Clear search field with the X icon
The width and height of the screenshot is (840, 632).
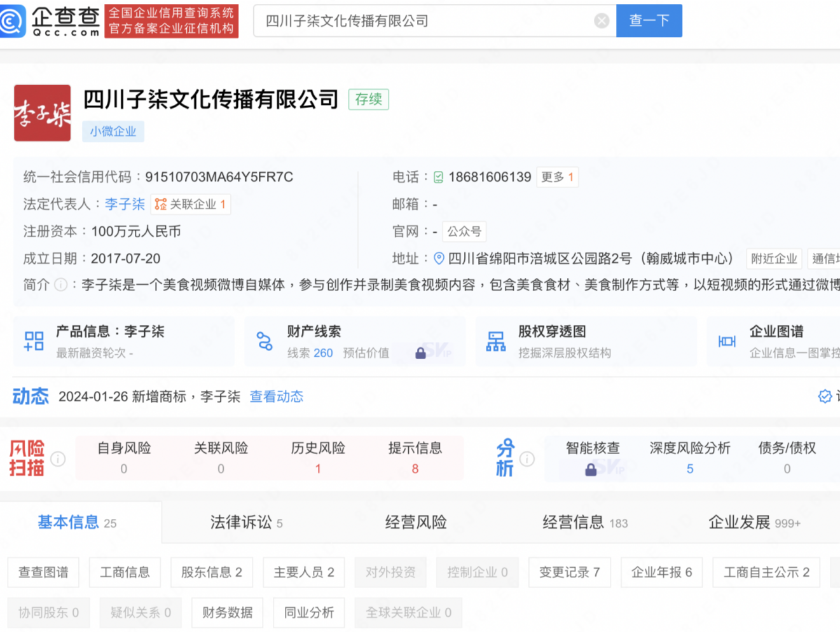click(x=602, y=21)
